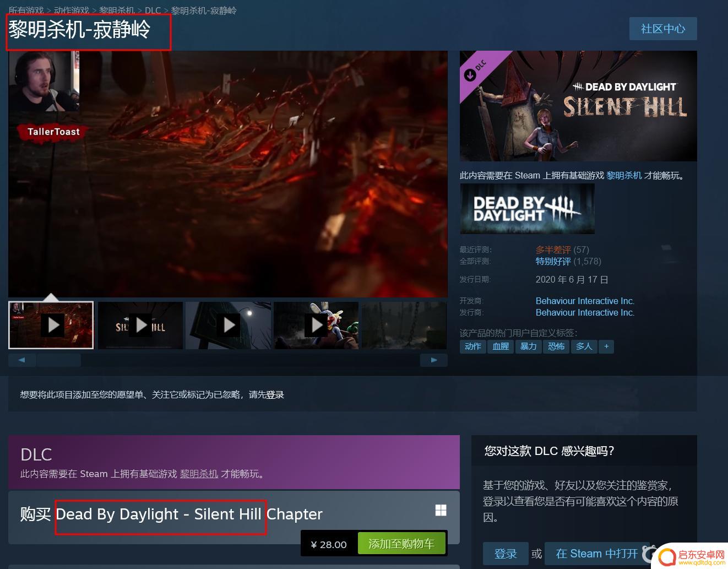This screenshot has height=569, width=728.
Task: Click 特别好评 all reviews summary
Action: pos(553,261)
